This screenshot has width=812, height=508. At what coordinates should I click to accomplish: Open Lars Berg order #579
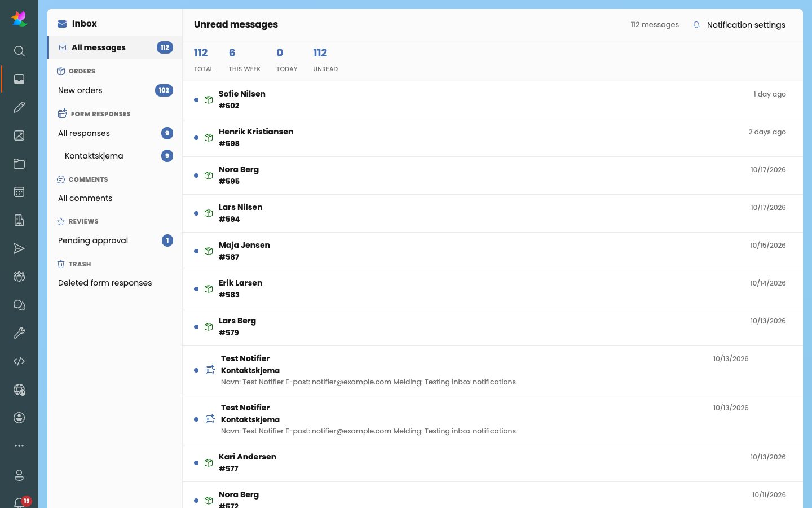pos(493,327)
